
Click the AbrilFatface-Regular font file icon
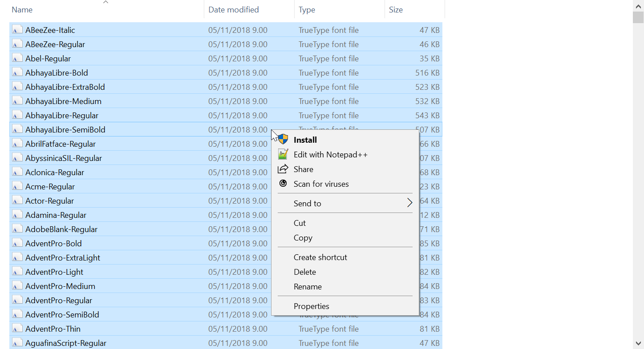(17, 144)
